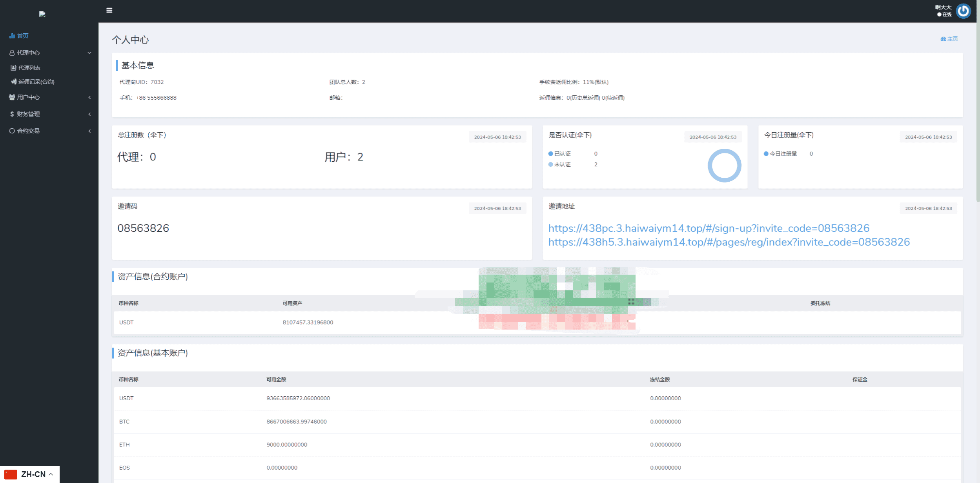
Task: Open the 438h5 pages/reg invite link
Action: click(x=729, y=242)
